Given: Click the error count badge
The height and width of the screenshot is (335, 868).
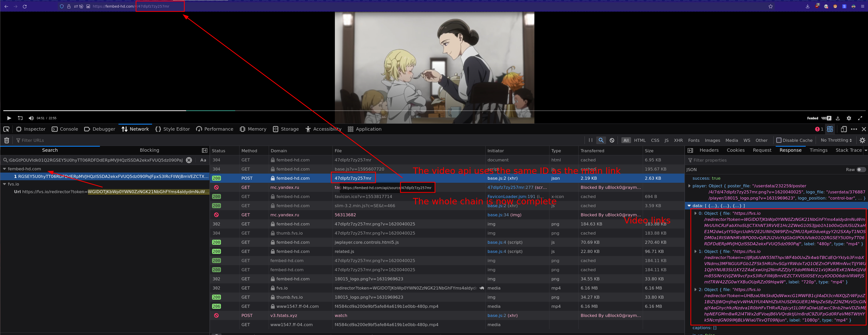Looking at the screenshot, I should click(x=819, y=129).
